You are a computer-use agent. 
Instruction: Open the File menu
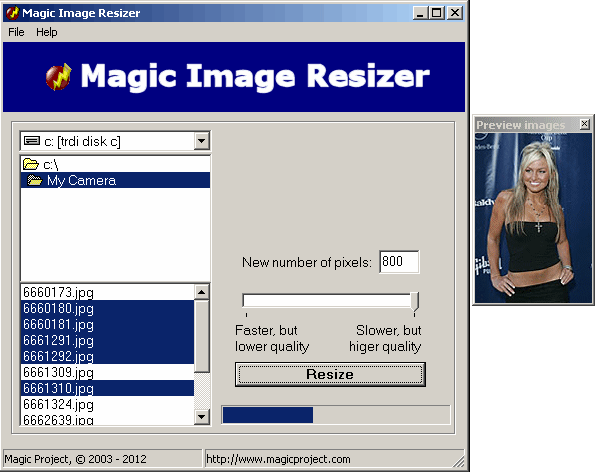pos(16,32)
